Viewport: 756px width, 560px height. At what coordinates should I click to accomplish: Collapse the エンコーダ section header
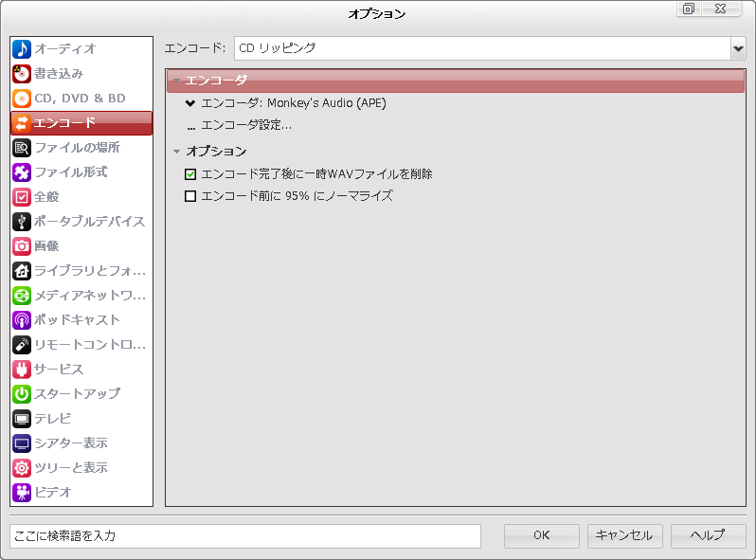point(176,81)
